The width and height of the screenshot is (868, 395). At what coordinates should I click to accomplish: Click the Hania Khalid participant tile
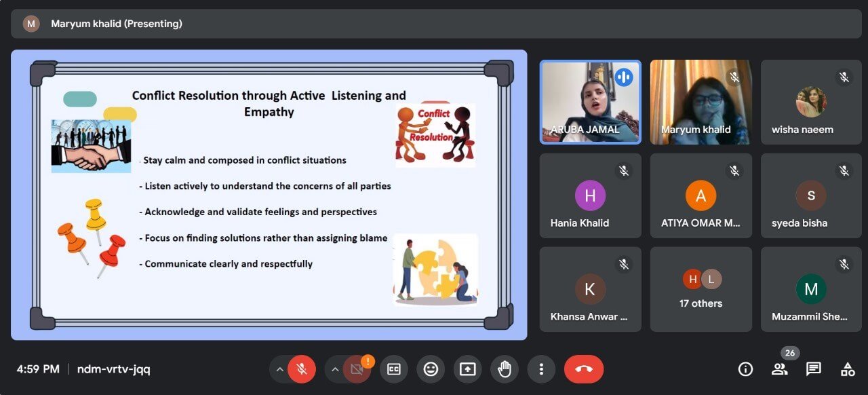(x=590, y=195)
